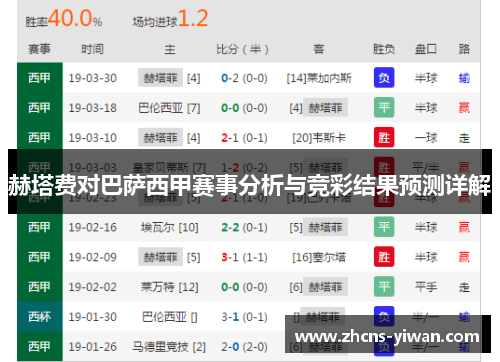Select the 西杯 league cell for 19-01-30

point(40,316)
